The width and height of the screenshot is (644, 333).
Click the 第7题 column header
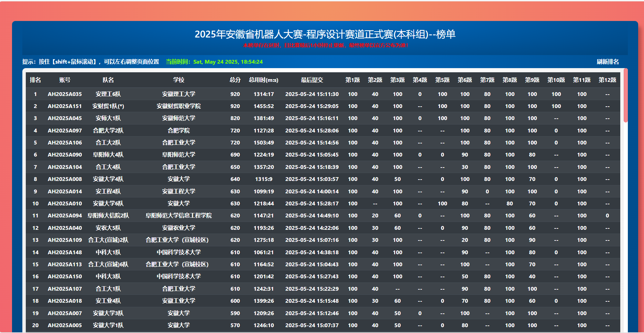[x=487, y=80]
